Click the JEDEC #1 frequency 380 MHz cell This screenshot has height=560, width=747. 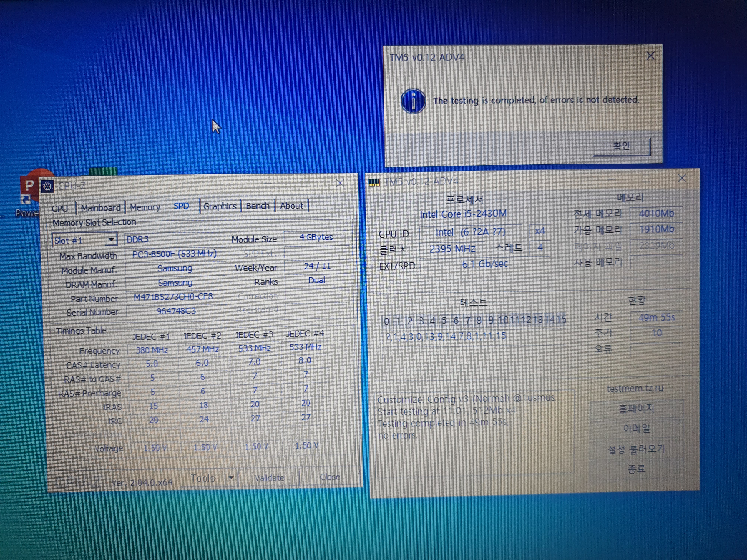tap(152, 350)
